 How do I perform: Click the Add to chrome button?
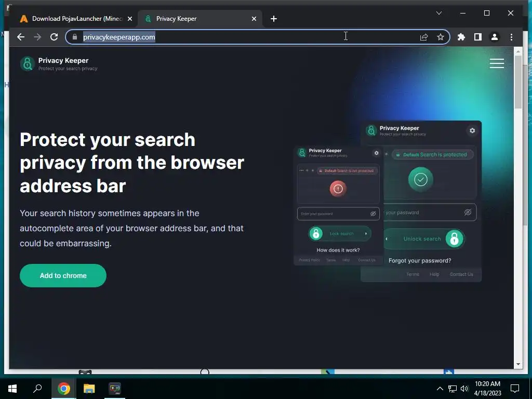(x=63, y=275)
